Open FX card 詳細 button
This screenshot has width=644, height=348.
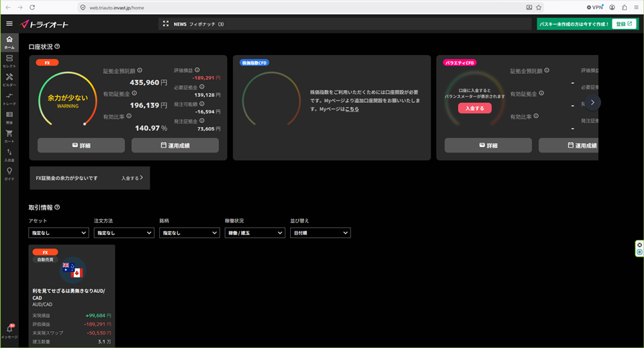pyautogui.click(x=81, y=145)
